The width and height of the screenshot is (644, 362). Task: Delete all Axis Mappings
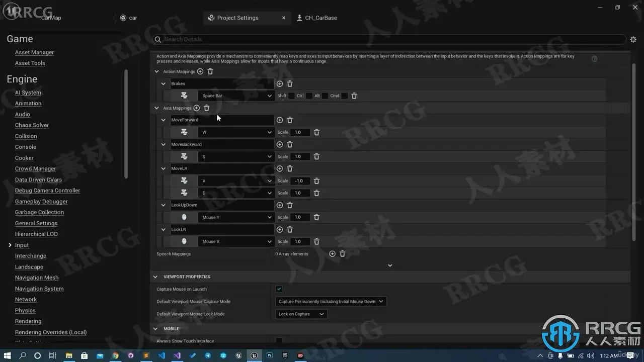coord(207,108)
